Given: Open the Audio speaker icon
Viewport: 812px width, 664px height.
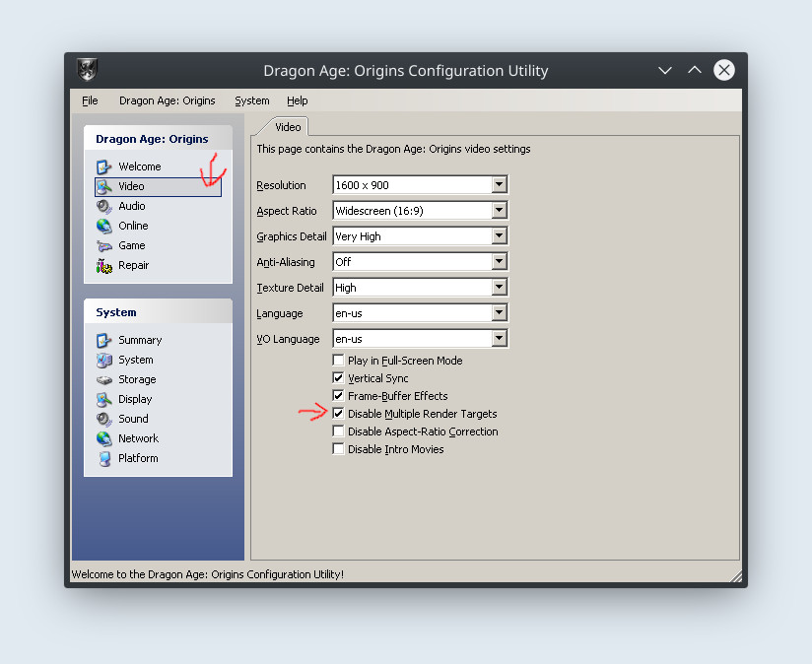Looking at the screenshot, I should 104,206.
